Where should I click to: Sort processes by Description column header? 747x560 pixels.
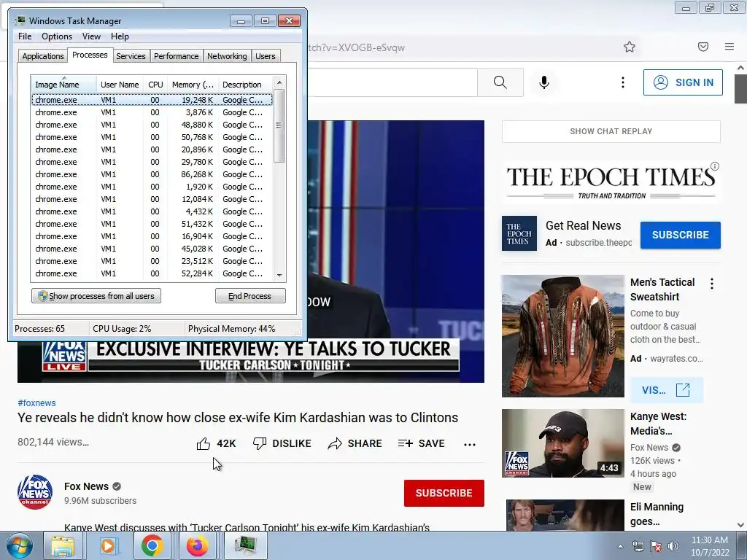click(245, 85)
